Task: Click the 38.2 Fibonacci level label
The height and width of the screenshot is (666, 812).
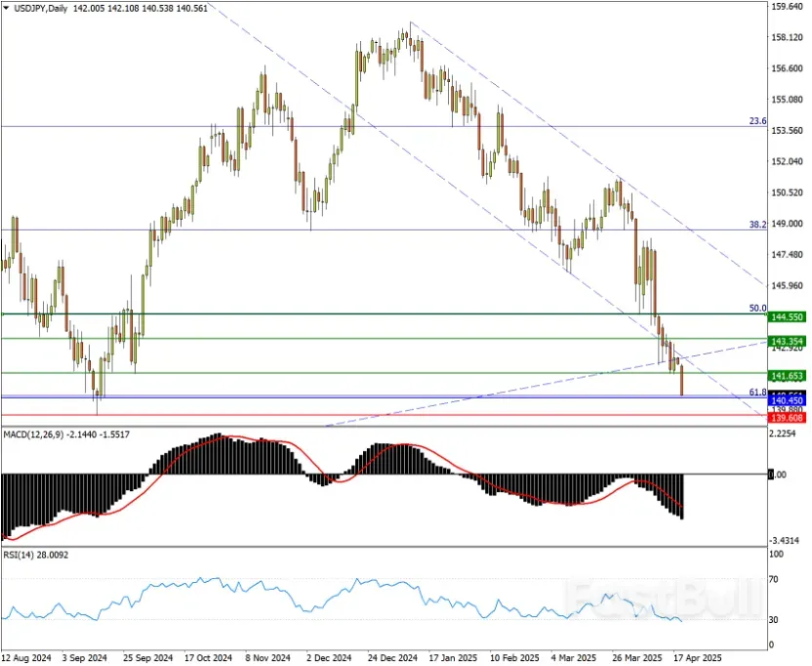Action: point(756,224)
